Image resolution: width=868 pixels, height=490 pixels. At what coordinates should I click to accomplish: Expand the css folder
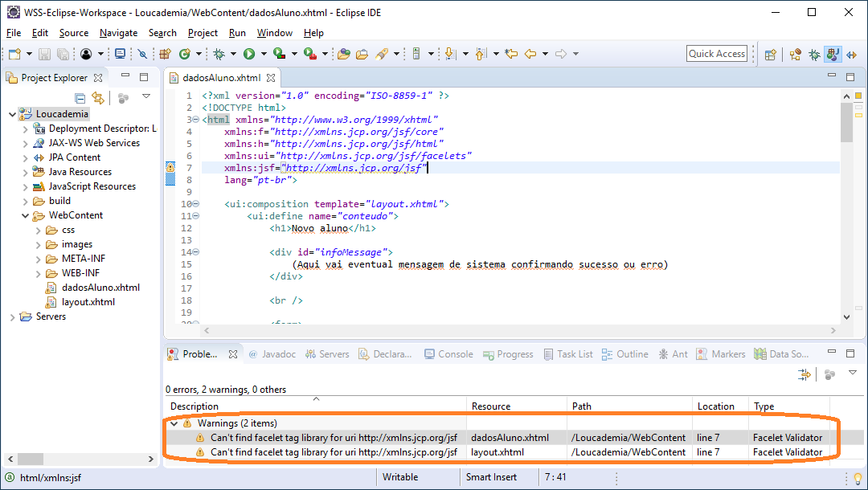39,230
